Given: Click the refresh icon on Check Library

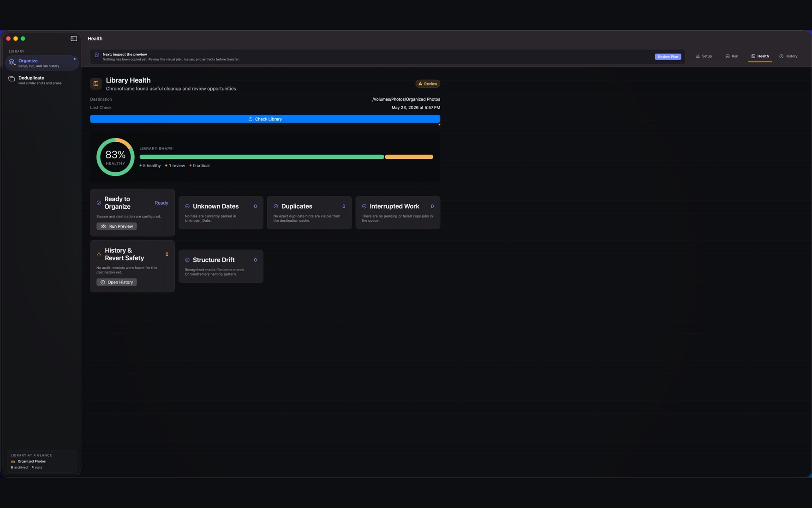Looking at the screenshot, I should 251,119.
